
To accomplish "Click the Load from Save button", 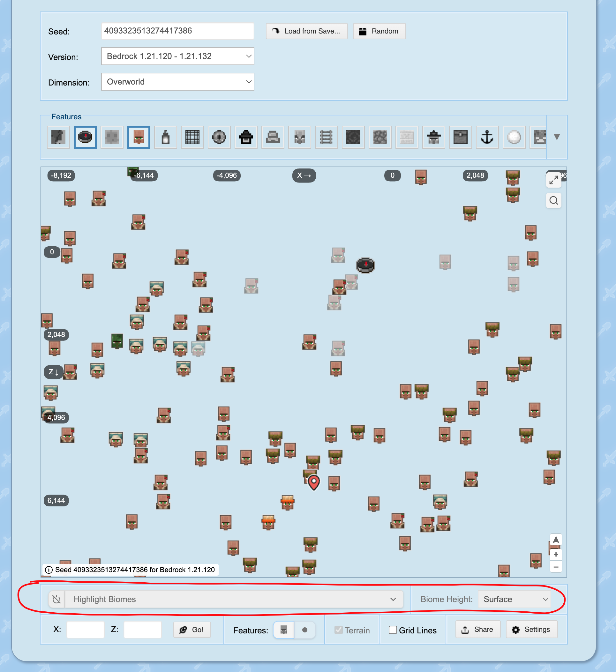I will point(307,31).
